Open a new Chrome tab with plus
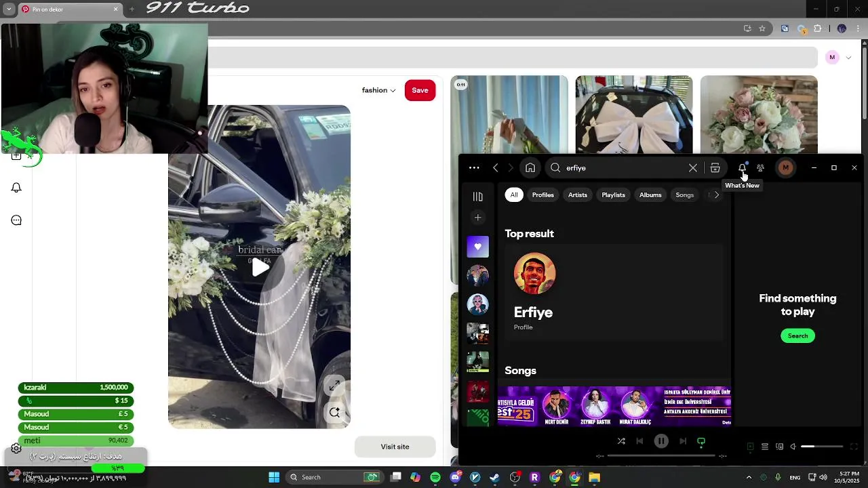Screen dimensions: 868x488 coord(132,9)
